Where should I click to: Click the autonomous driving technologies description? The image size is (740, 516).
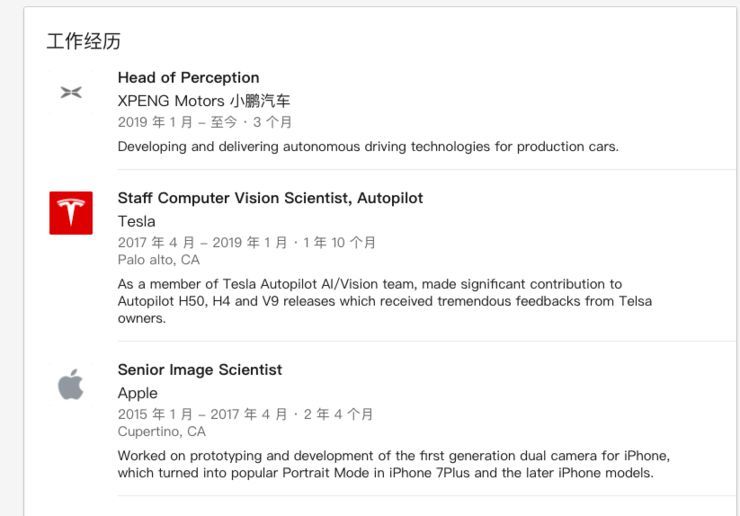tap(368, 146)
